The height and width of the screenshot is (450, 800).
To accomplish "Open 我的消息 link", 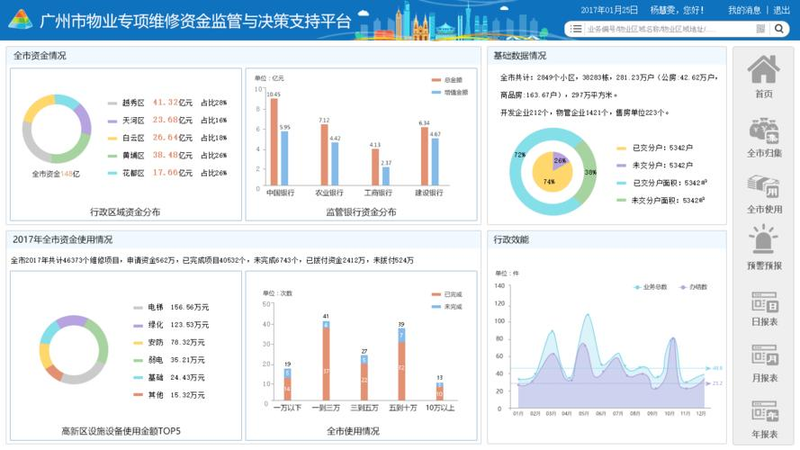I will [x=744, y=10].
